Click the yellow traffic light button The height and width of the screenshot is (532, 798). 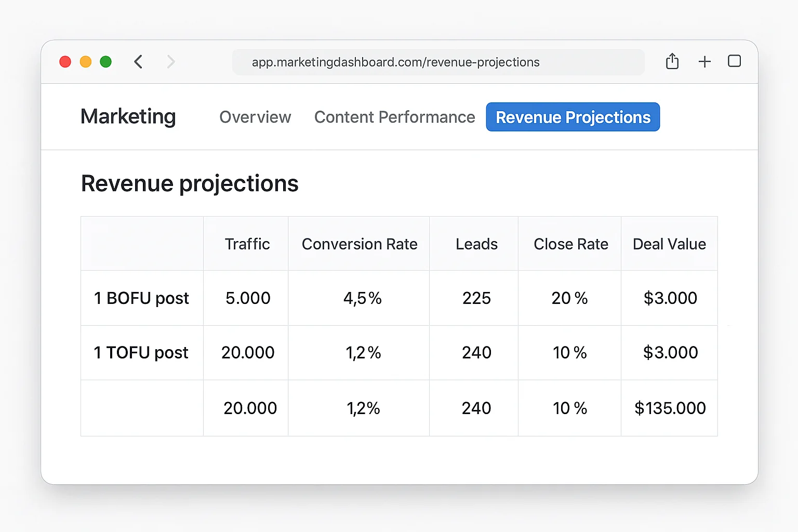click(85, 61)
